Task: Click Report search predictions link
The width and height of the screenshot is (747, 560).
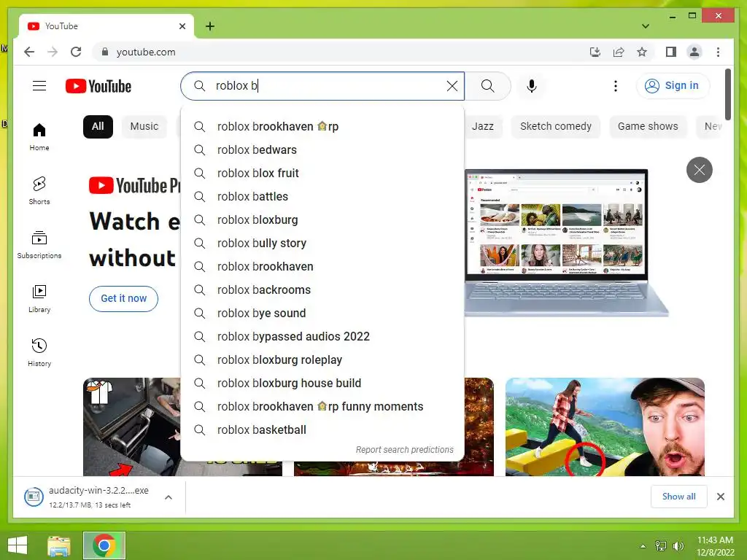Action: (404, 449)
